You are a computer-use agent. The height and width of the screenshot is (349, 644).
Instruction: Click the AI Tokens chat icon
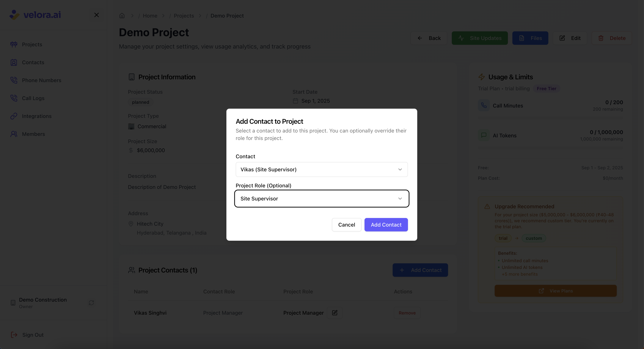pos(484,135)
